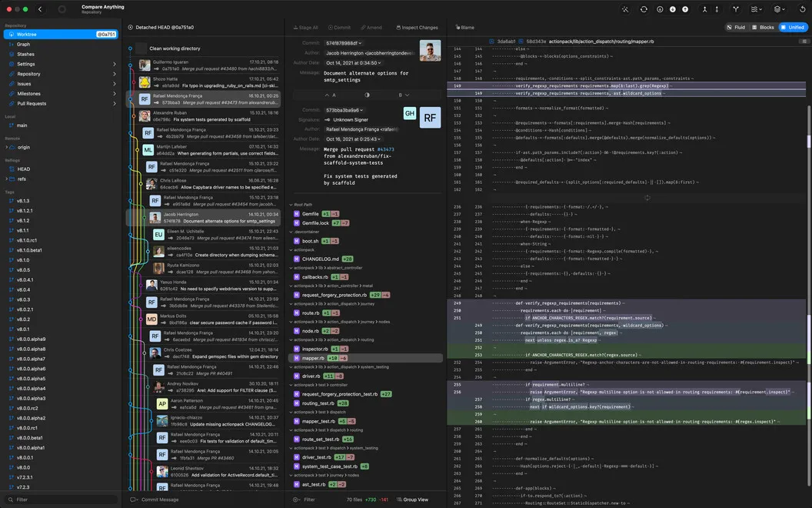Click the split view icon beside file path
The width and height of the screenshot is (812, 508).
(804, 41)
